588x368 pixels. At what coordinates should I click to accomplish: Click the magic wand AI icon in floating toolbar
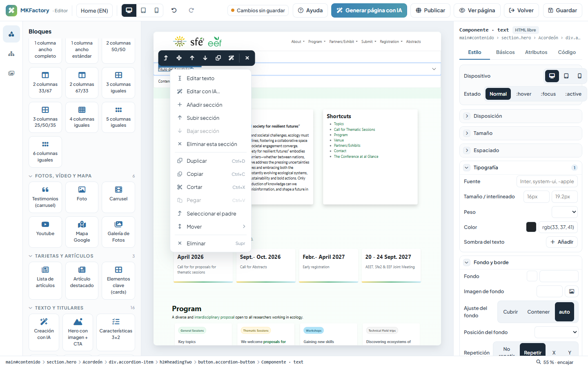[231, 58]
